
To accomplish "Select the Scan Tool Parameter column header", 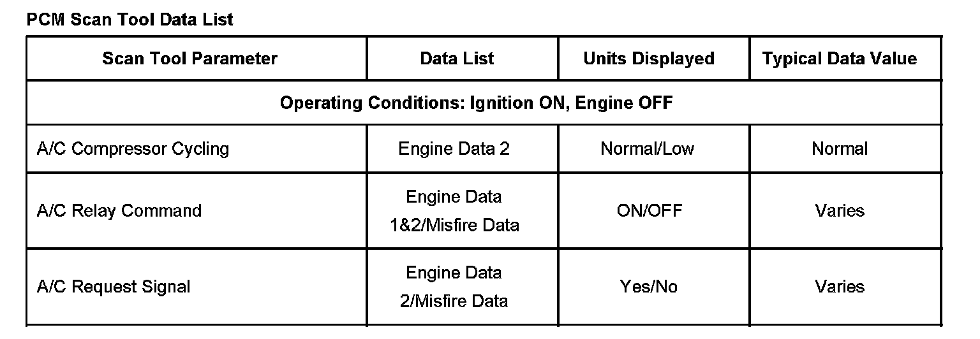I will tap(189, 59).
